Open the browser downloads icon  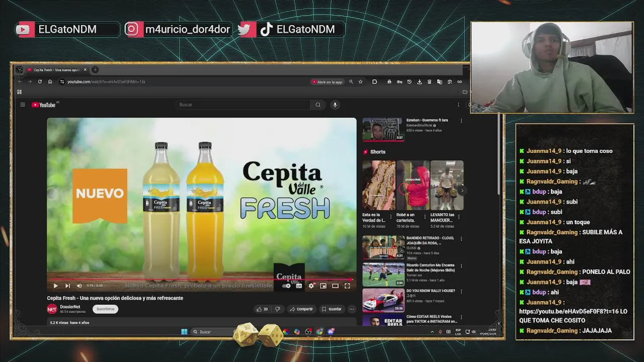(x=419, y=81)
